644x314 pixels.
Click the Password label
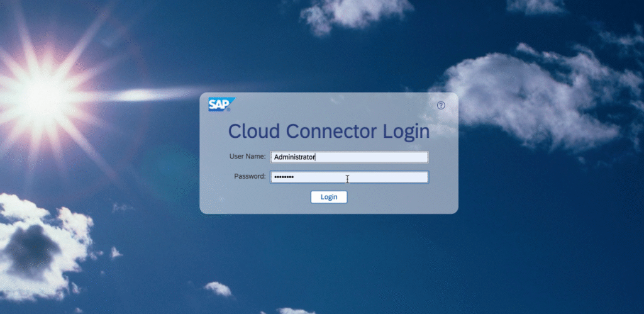tap(250, 176)
